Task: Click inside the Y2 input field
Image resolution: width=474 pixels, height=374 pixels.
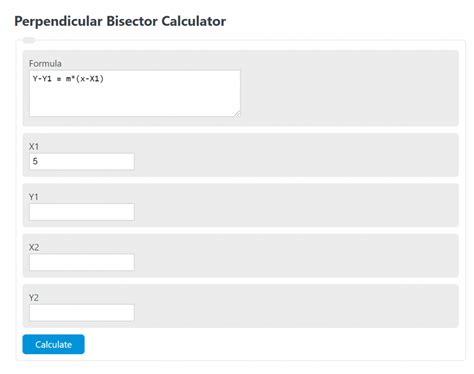Action: click(x=82, y=313)
